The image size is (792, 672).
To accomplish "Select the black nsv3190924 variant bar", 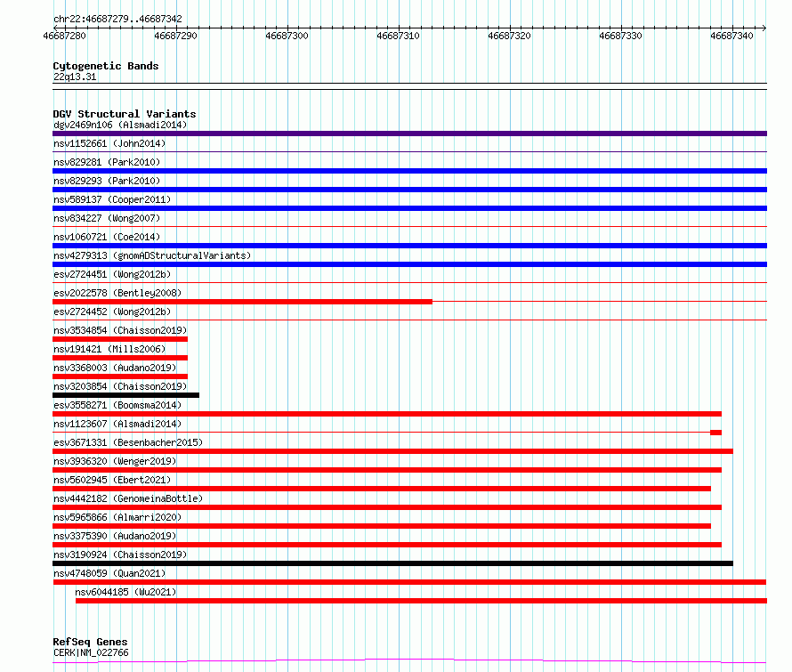I will 392,563.
